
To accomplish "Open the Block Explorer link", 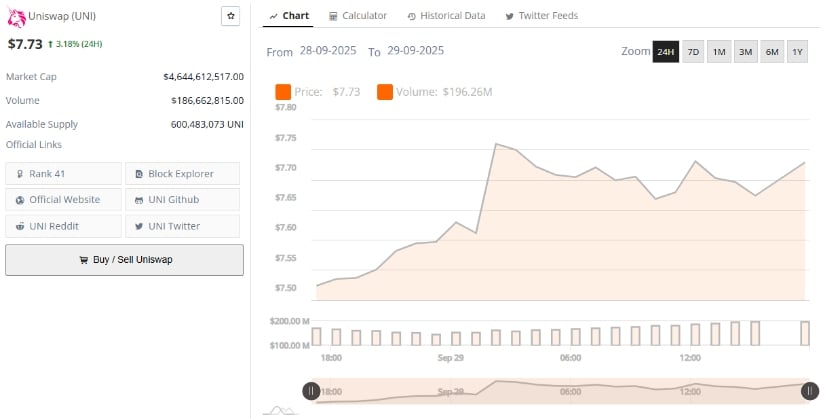I will [x=183, y=174].
